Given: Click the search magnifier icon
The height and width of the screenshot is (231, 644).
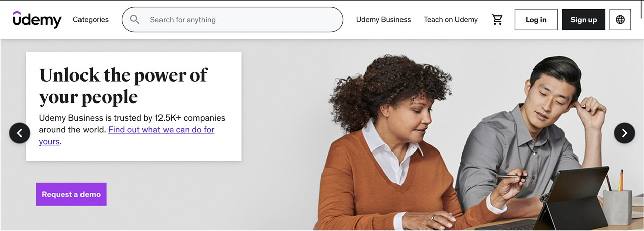Looking at the screenshot, I should [135, 20].
